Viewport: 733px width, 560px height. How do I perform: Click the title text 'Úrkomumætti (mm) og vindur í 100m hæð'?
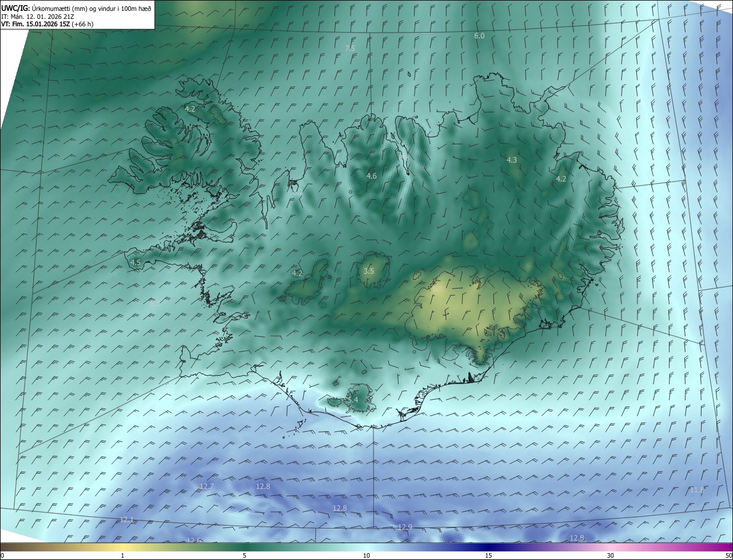[x=90, y=9]
